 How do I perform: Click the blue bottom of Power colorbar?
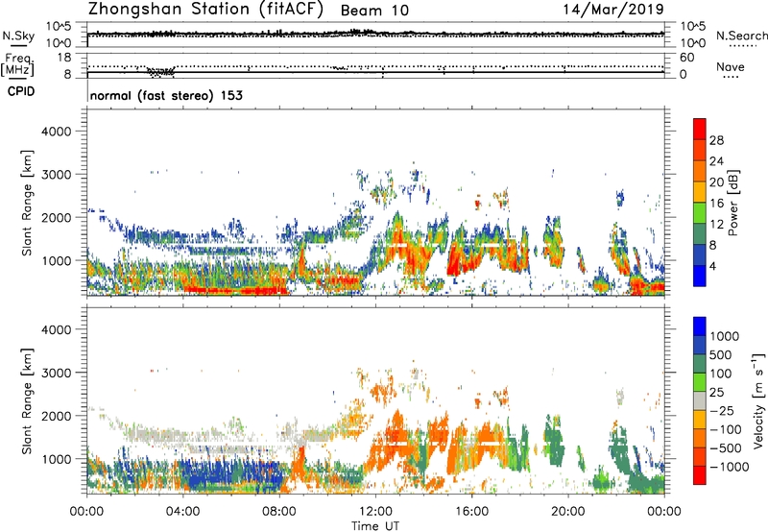pyautogui.click(x=700, y=276)
